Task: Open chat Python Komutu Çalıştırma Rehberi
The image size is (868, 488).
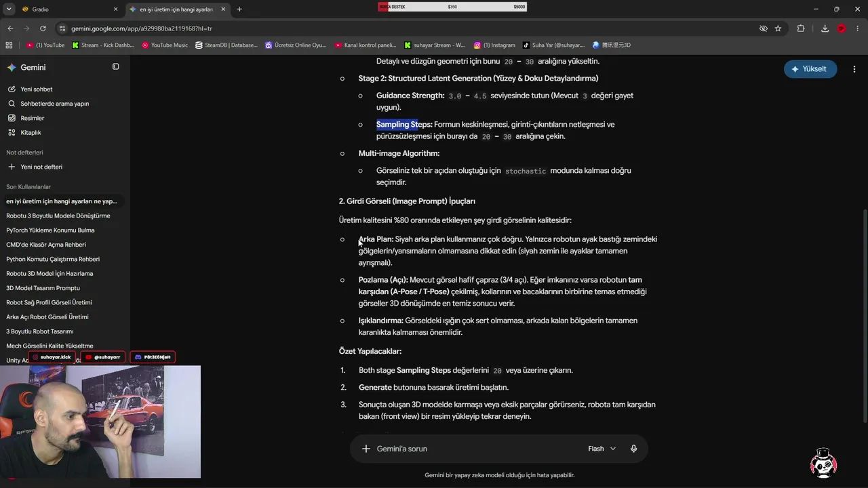Action: 53,259
